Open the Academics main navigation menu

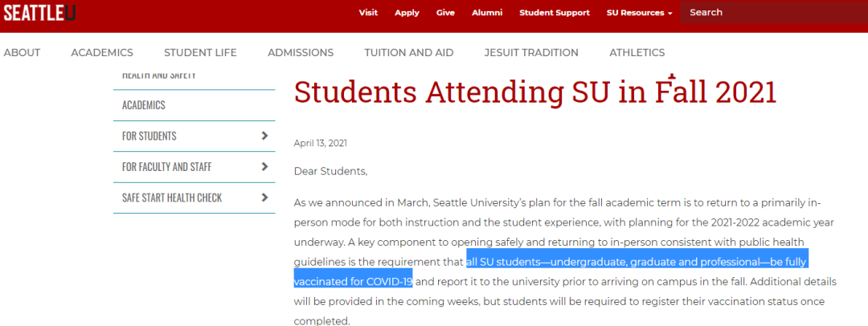point(102,53)
